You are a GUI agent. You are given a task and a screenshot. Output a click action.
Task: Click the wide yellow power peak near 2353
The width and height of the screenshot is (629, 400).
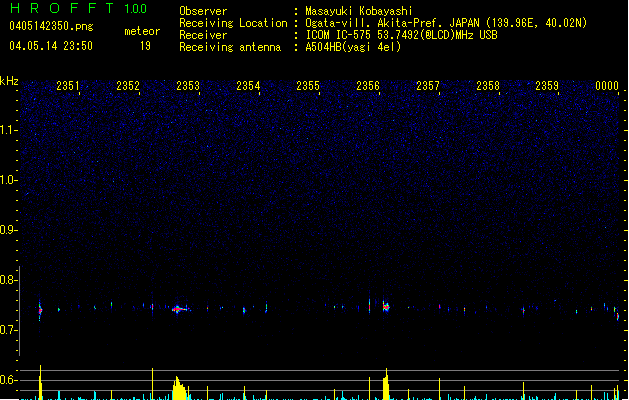click(180, 388)
